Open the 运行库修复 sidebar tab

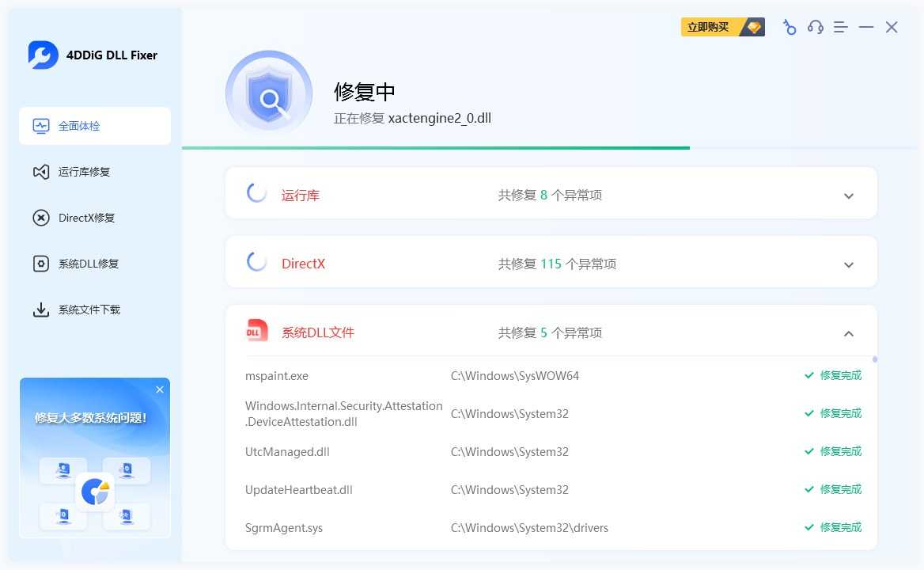[95, 172]
